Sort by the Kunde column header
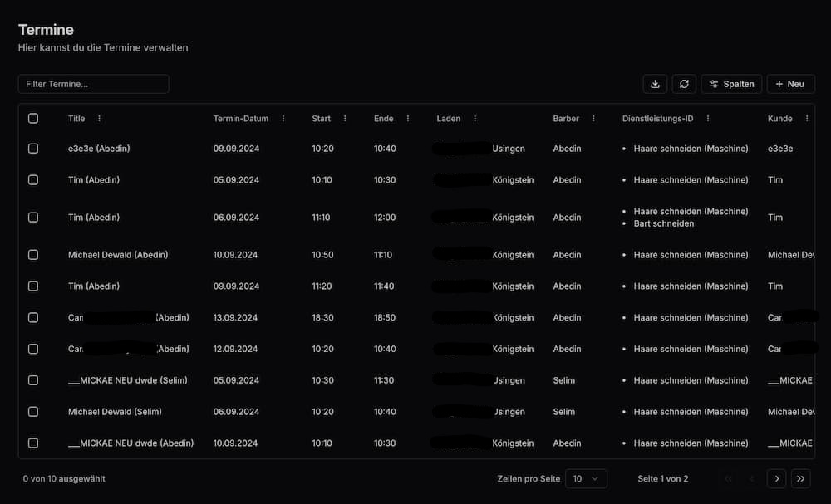 [779, 119]
